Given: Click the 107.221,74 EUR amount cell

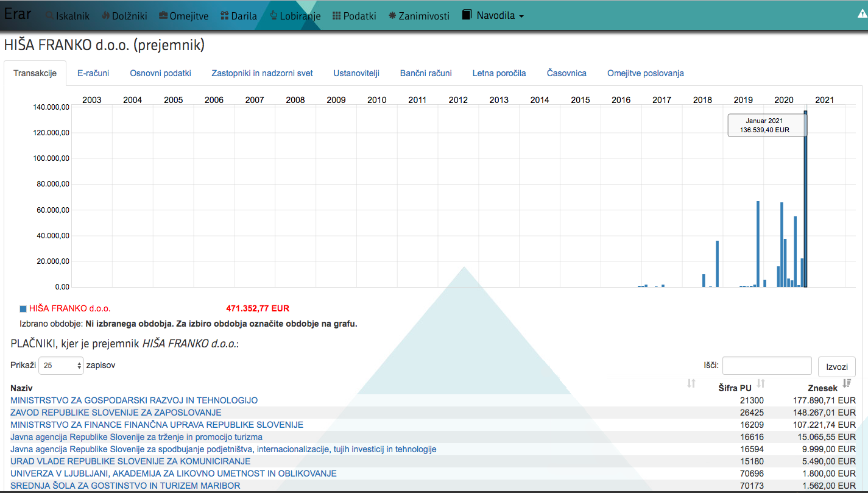Looking at the screenshot, I should (x=824, y=425).
